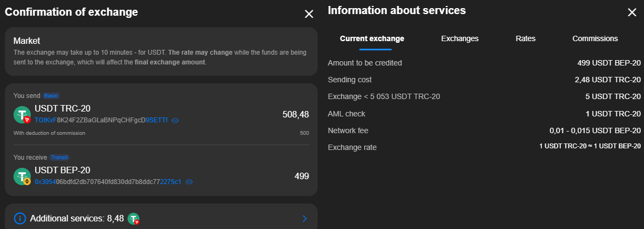Click the Transit badge next to You receive
The height and width of the screenshot is (229, 644).
pos(59,158)
